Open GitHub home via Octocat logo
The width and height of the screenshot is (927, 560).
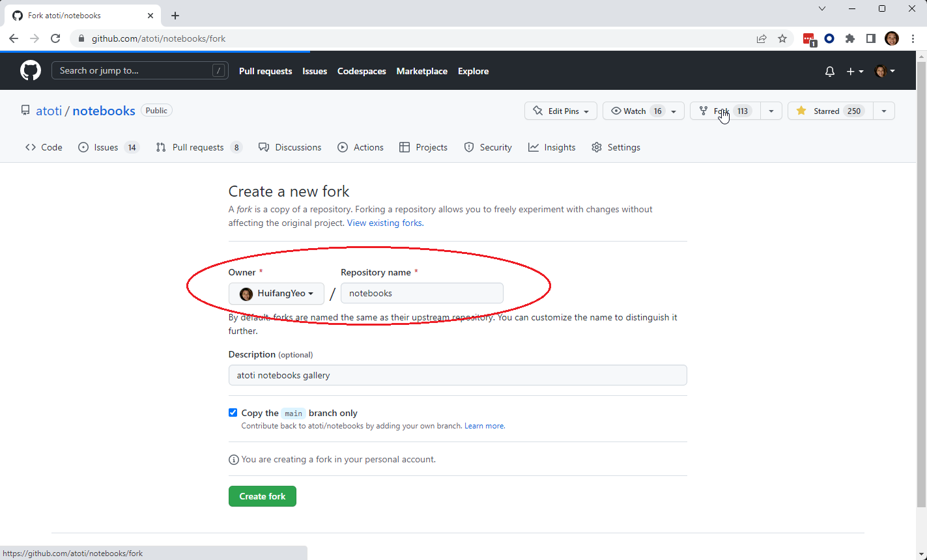click(x=31, y=70)
